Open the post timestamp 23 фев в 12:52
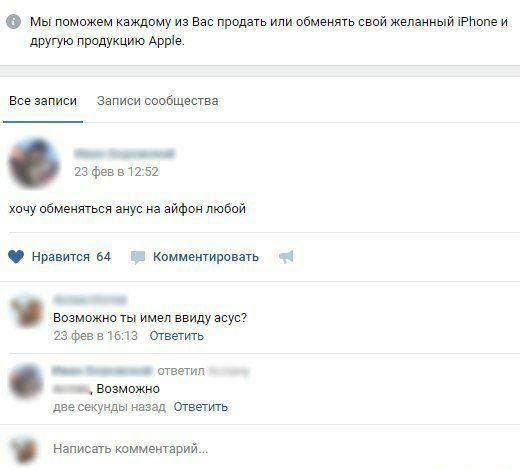 (116, 172)
